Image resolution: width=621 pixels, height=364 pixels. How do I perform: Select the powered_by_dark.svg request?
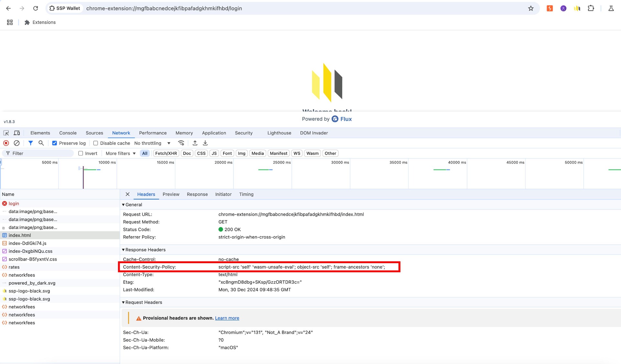pyautogui.click(x=60, y=283)
